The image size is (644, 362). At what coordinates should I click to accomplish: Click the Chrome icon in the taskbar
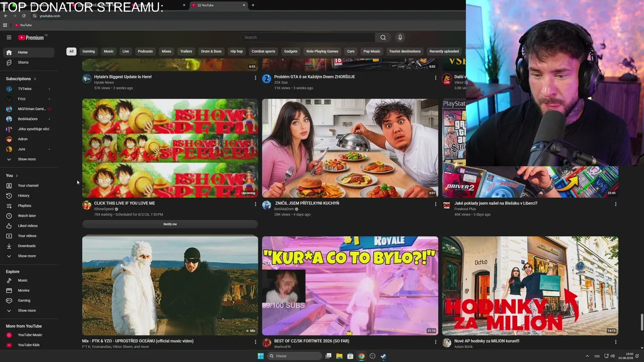(x=361, y=356)
